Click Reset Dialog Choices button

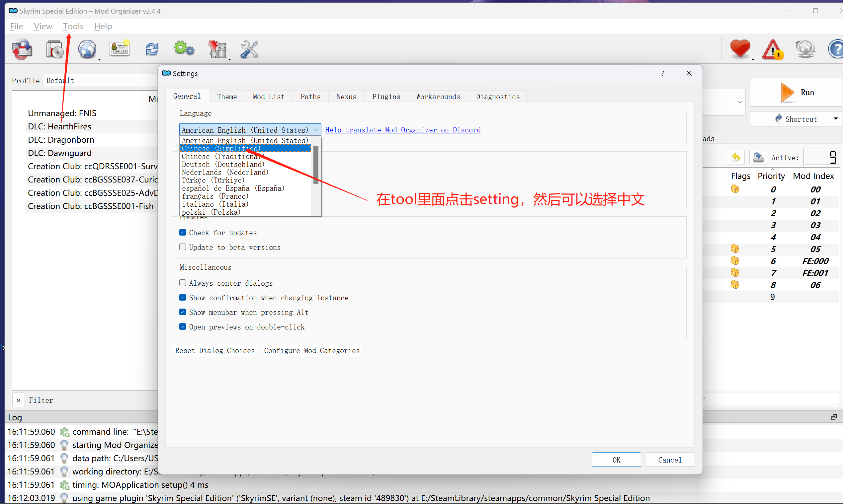click(x=215, y=350)
